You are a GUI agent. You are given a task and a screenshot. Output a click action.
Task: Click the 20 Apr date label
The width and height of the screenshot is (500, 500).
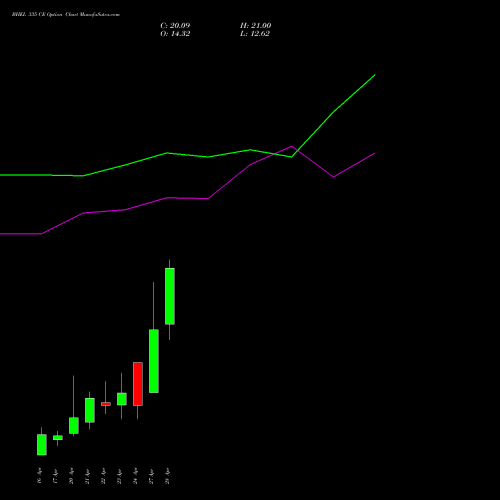click(x=71, y=476)
